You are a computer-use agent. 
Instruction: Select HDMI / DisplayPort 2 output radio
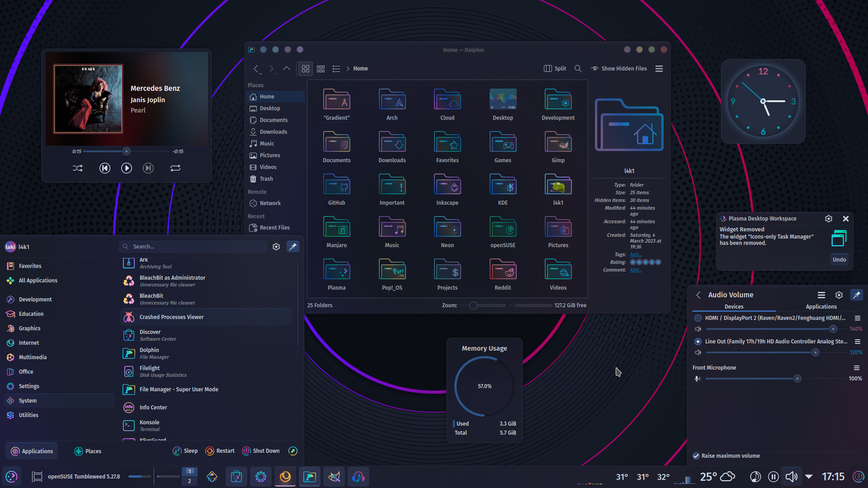(698, 318)
